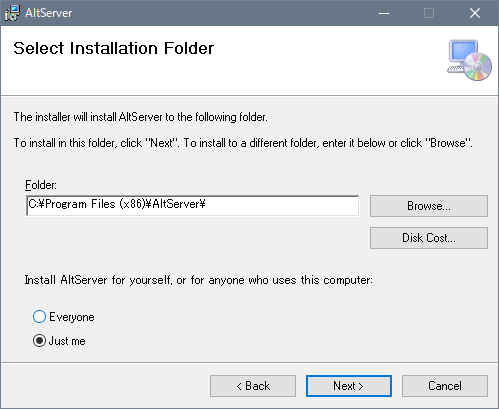Minimize the AltServer installer window
The width and height of the screenshot is (499, 409).
384,13
